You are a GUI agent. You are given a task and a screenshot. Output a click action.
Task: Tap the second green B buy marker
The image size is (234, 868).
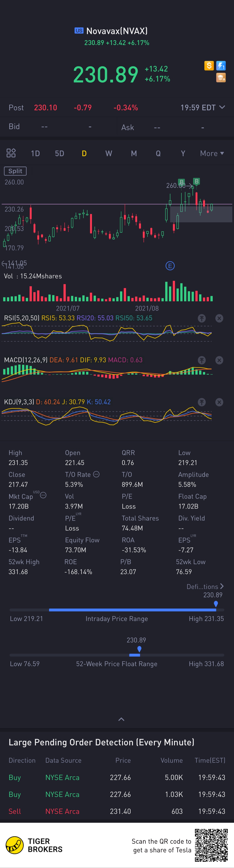click(x=197, y=181)
